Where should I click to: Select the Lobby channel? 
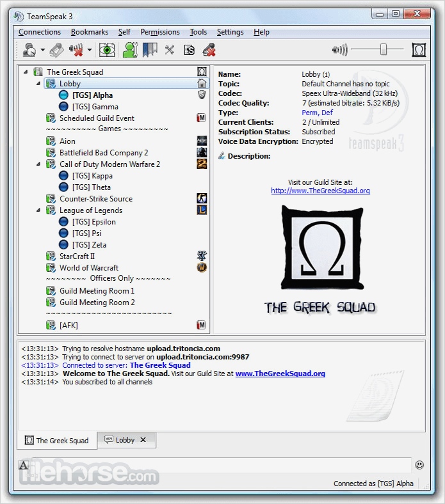click(x=126, y=84)
